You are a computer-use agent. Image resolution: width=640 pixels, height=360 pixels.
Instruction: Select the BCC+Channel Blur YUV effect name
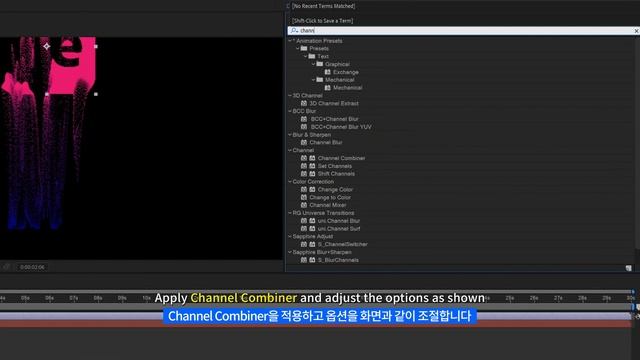(x=341, y=127)
